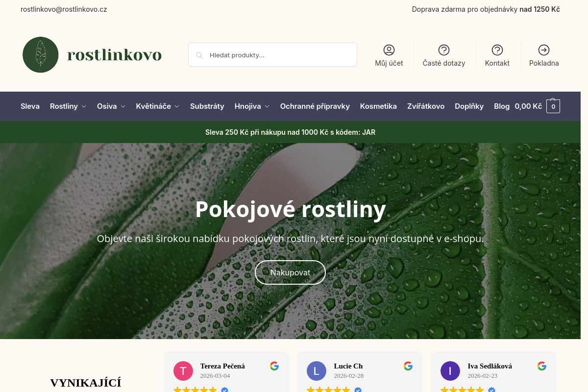The height and width of the screenshot is (392, 588).
Task: Open Můj účet account icon
Action: (x=389, y=50)
